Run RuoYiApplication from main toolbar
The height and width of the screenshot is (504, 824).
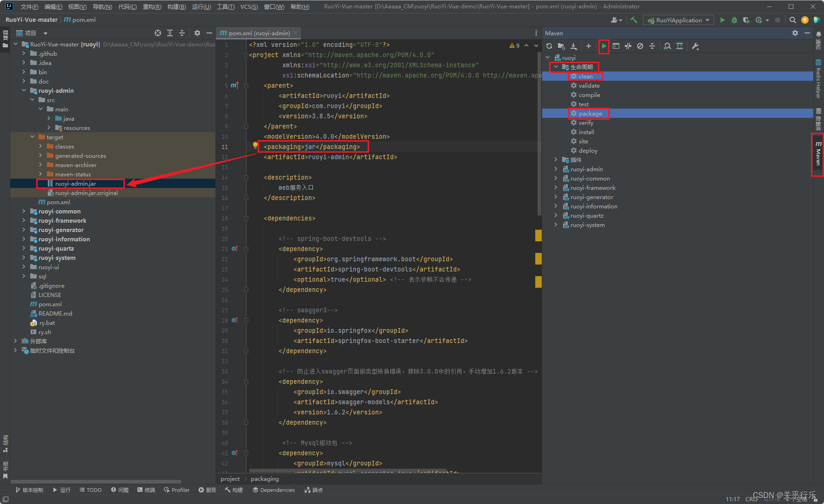(x=722, y=20)
